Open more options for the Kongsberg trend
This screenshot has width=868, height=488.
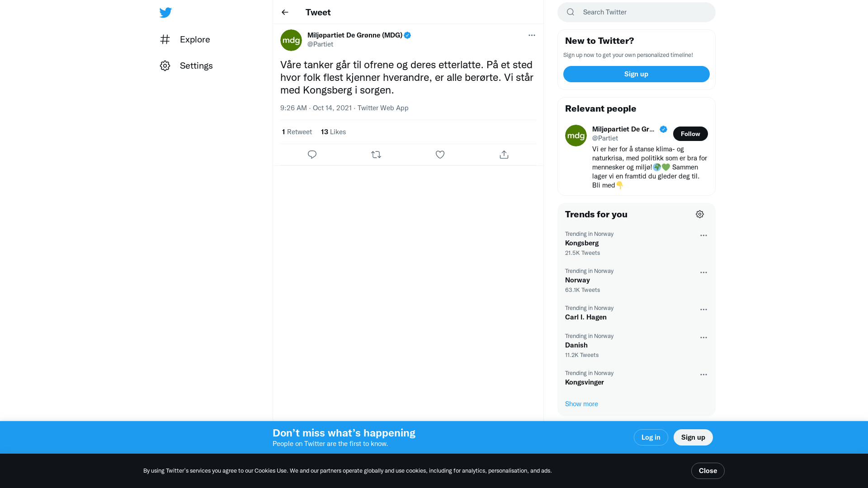click(x=703, y=235)
